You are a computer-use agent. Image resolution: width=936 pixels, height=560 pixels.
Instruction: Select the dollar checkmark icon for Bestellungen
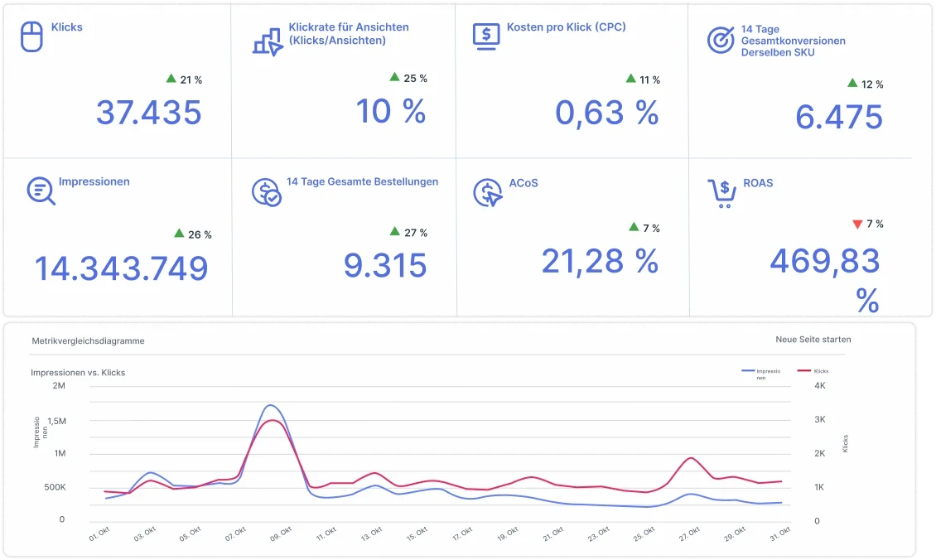(266, 192)
